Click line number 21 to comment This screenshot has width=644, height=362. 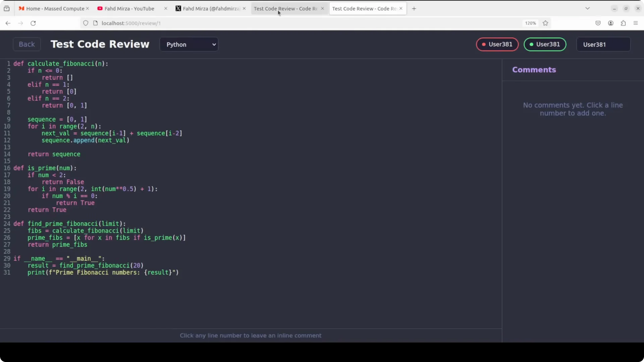pyautogui.click(x=7, y=203)
